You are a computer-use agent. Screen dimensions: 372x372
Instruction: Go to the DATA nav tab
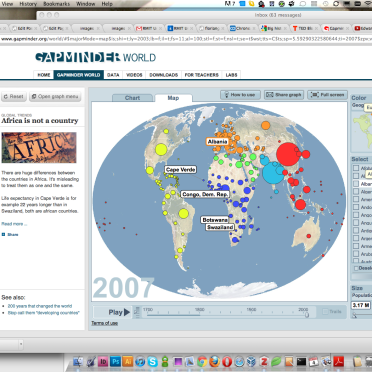coord(113,75)
